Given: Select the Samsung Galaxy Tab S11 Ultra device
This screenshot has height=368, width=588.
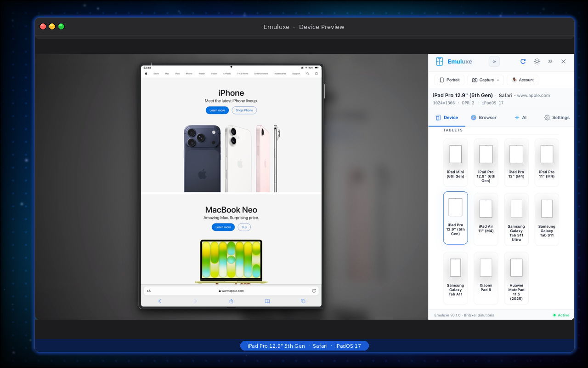Looking at the screenshot, I should [516, 219].
